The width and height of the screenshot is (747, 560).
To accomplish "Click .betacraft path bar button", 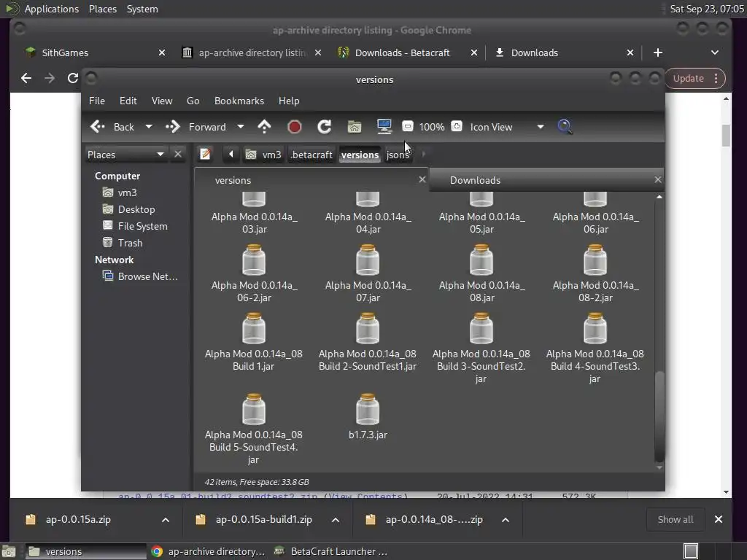I will pyautogui.click(x=311, y=155).
